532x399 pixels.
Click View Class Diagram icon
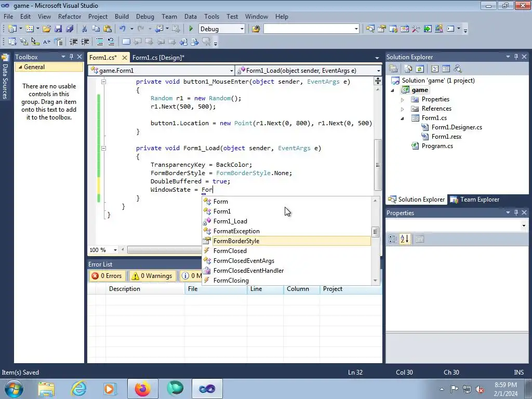458,69
